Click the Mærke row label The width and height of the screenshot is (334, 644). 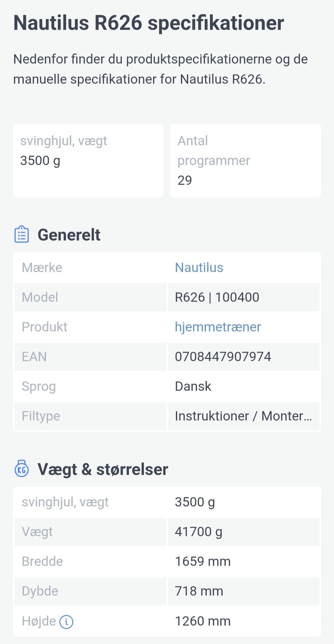42,268
